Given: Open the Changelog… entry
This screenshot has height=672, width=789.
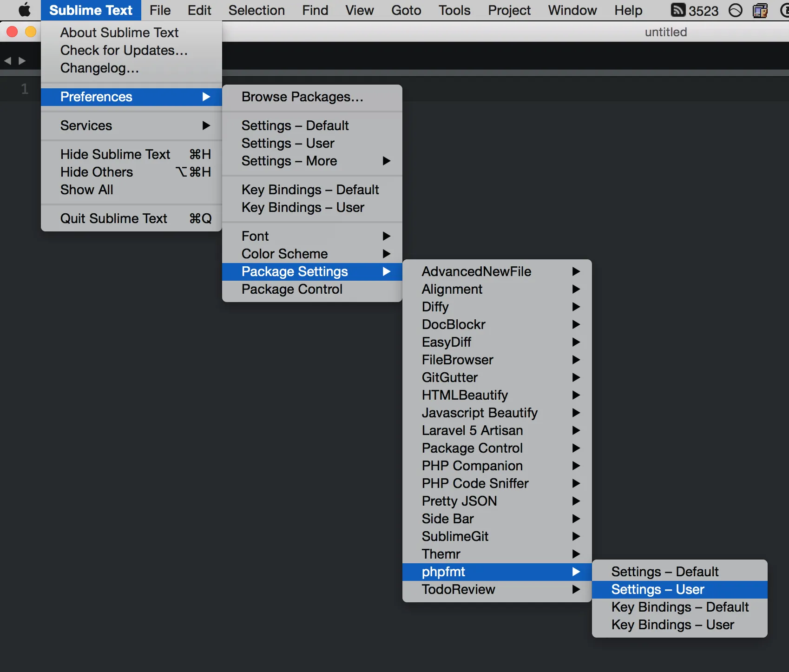Looking at the screenshot, I should coord(131,68).
